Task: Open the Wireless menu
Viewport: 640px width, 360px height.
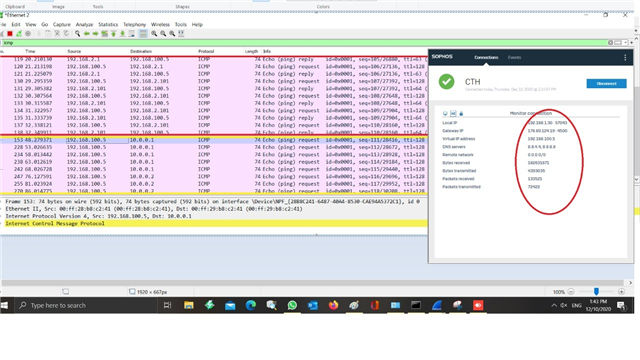Action: [160, 24]
